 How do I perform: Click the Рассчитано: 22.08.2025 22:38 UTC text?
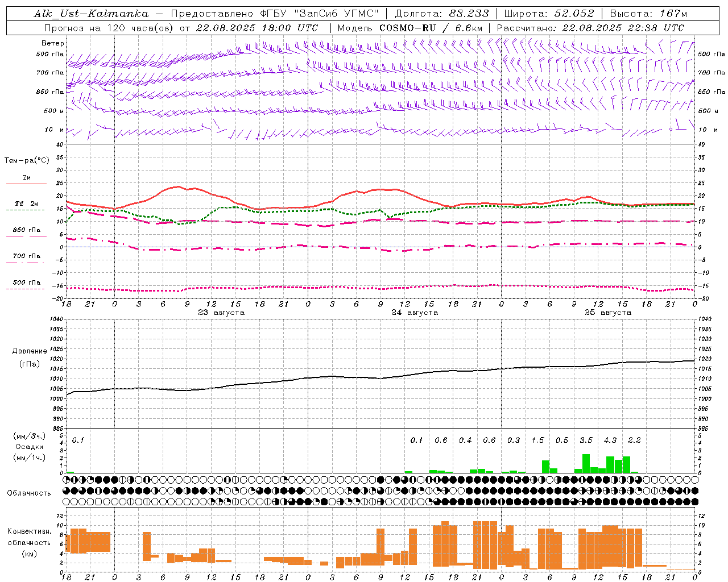[590, 27]
